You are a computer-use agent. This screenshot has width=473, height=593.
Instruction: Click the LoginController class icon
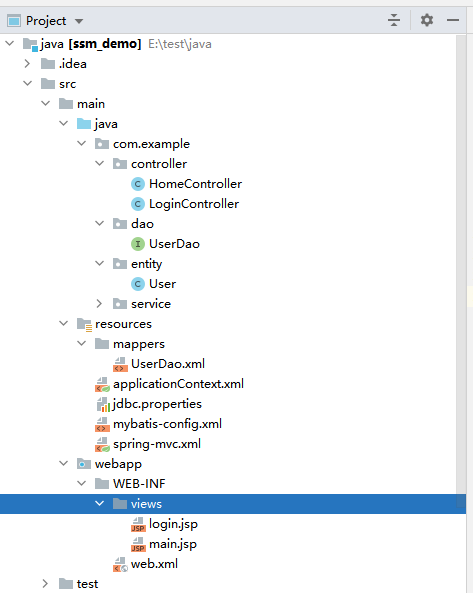tap(138, 204)
